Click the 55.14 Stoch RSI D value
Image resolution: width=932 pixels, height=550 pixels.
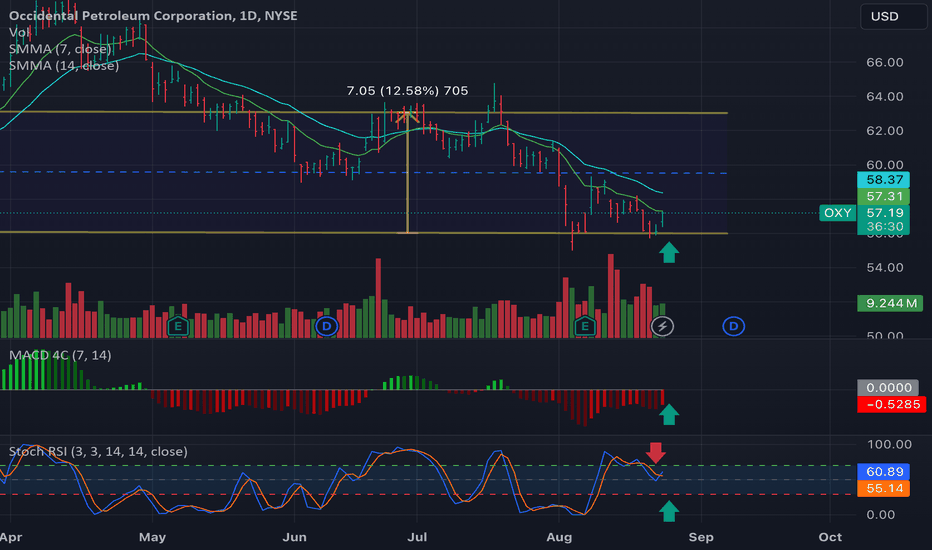(884, 488)
